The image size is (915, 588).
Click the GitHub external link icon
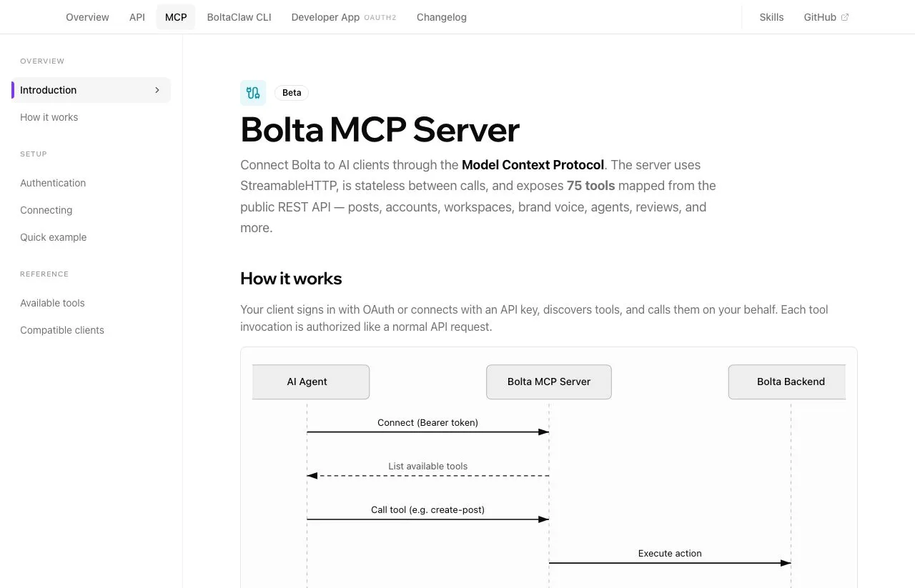(x=845, y=17)
